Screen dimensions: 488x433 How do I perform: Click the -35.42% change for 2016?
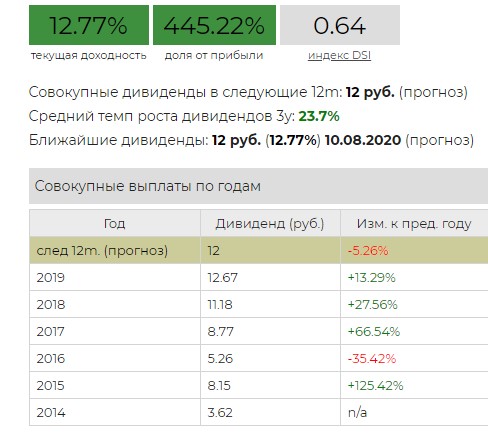point(372,359)
